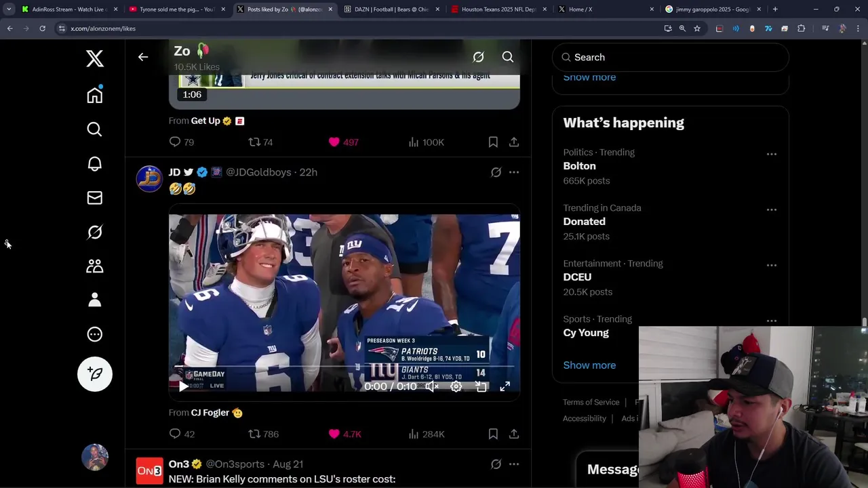
Task: Play the Giants video
Action: (183, 386)
